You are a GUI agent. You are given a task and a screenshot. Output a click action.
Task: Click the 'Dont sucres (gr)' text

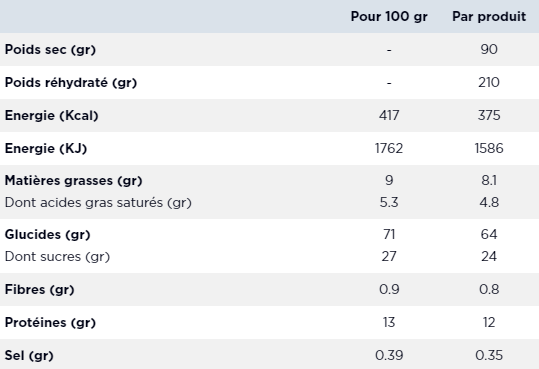pos(57,257)
